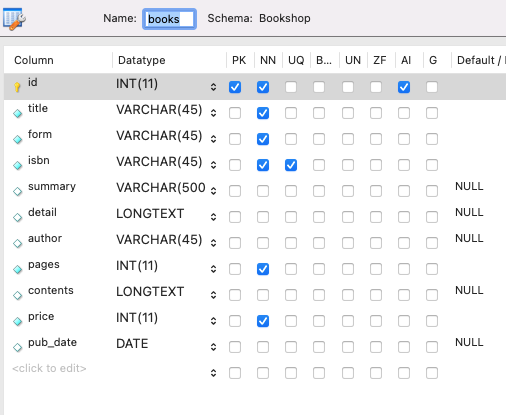
Task: Uncheck the UQ checkbox for isbn
Action: point(291,165)
